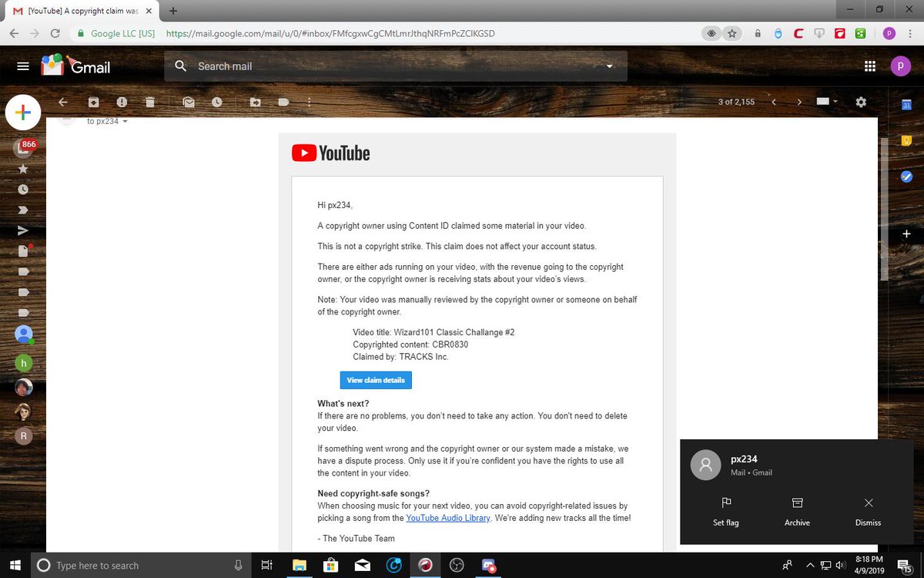Open Sent mail in sidebar

click(x=23, y=230)
